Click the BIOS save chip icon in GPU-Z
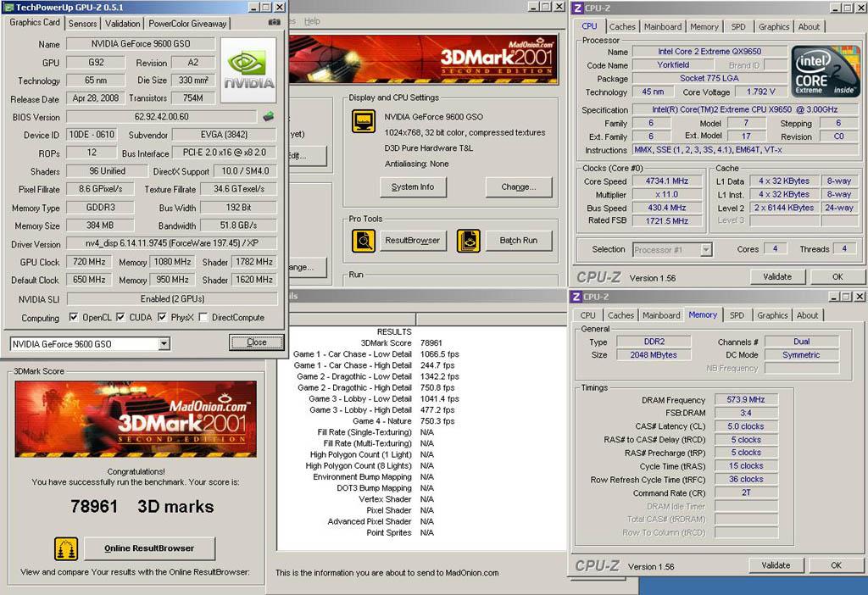Viewport: 868px width, 595px height. 269,116
